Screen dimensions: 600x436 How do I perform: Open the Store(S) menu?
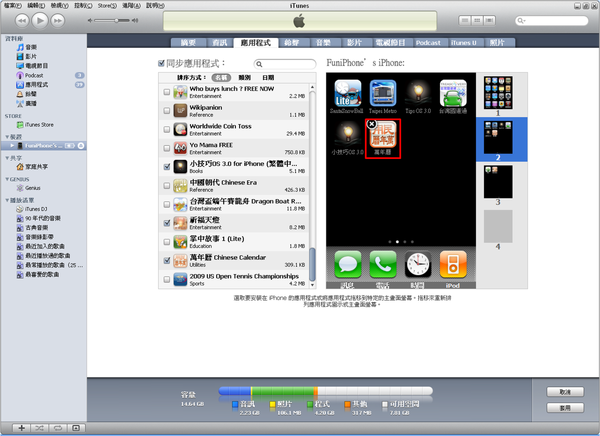pyautogui.click(x=107, y=5)
